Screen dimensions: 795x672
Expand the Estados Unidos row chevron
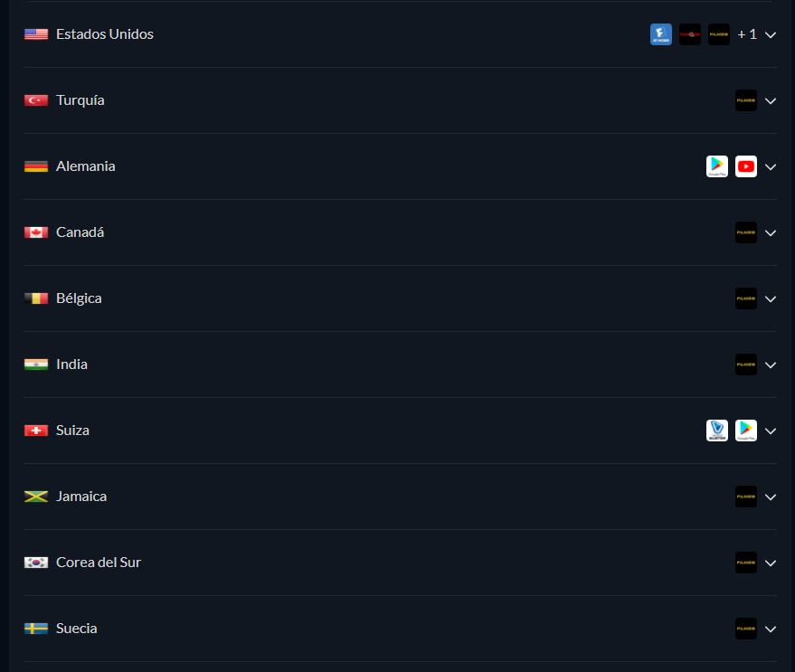[771, 35]
